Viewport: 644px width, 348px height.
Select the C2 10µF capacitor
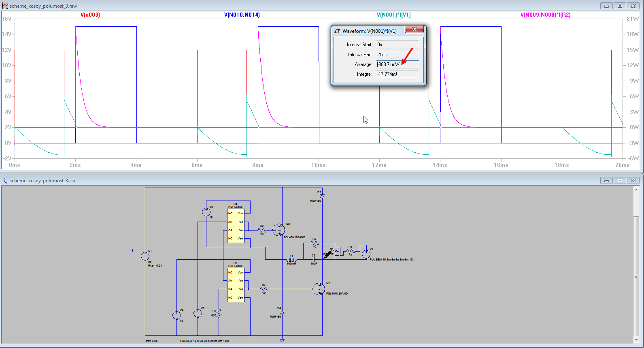pos(313,260)
